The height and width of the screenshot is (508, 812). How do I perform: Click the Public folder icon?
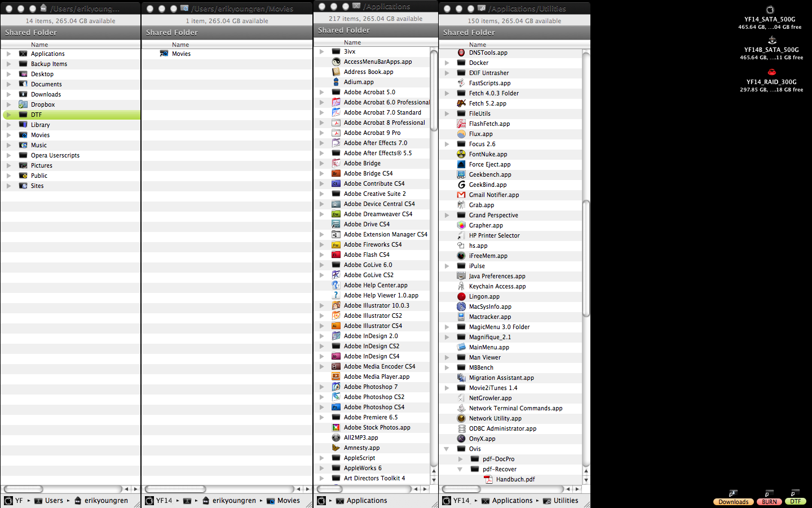coord(23,176)
